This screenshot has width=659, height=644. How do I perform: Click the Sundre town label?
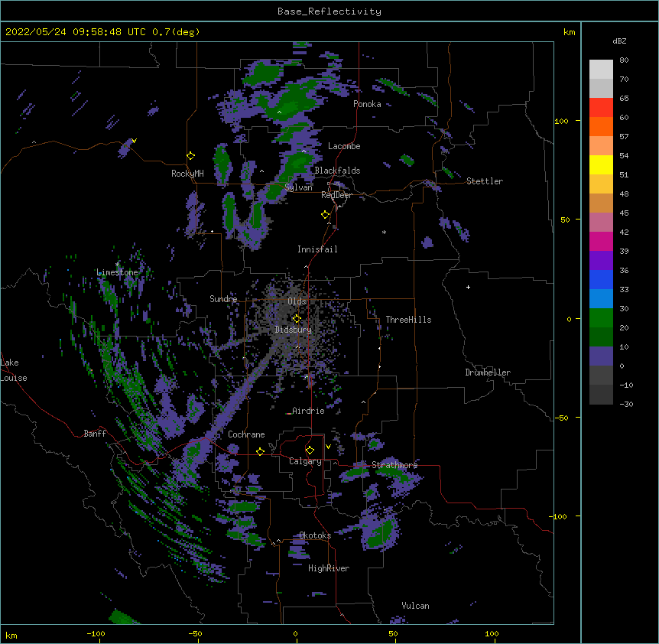click(223, 299)
